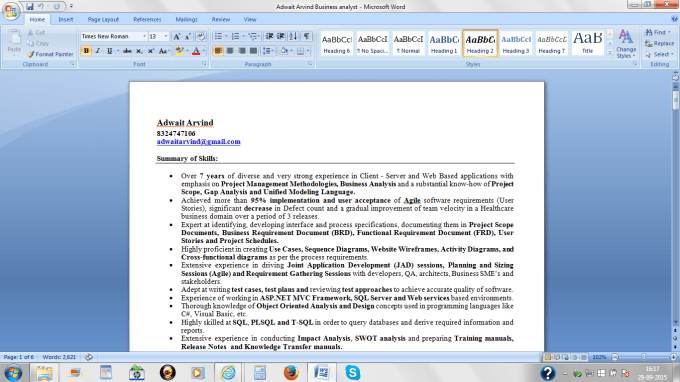Shrink font size
Image resolution: width=680 pixels, height=382 pixels.
click(x=188, y=36)
